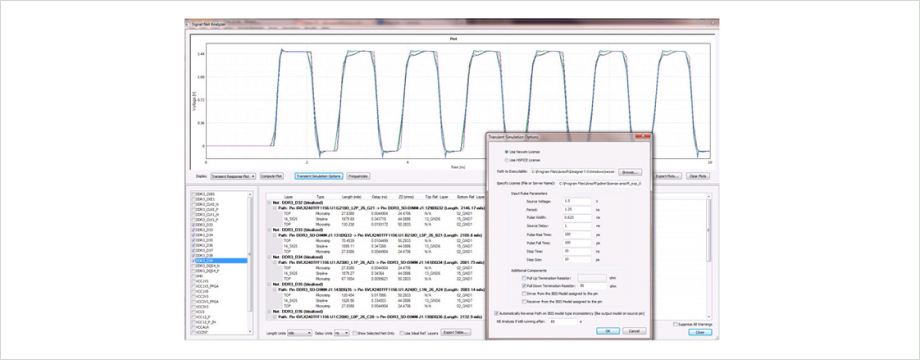The height and width of the screenshot is (360, 920).
Task: Select VCC1V8 in the net list
Action: tap(203, 291)
